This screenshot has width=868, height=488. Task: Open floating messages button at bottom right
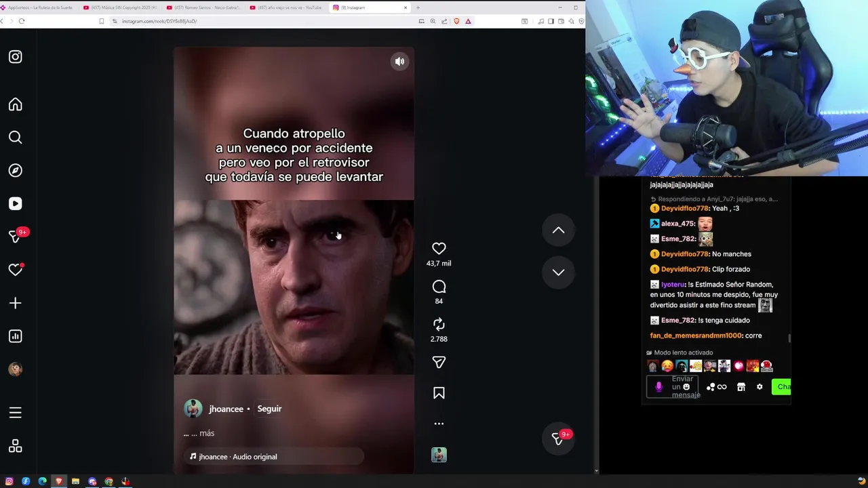(x=558, y=439)
